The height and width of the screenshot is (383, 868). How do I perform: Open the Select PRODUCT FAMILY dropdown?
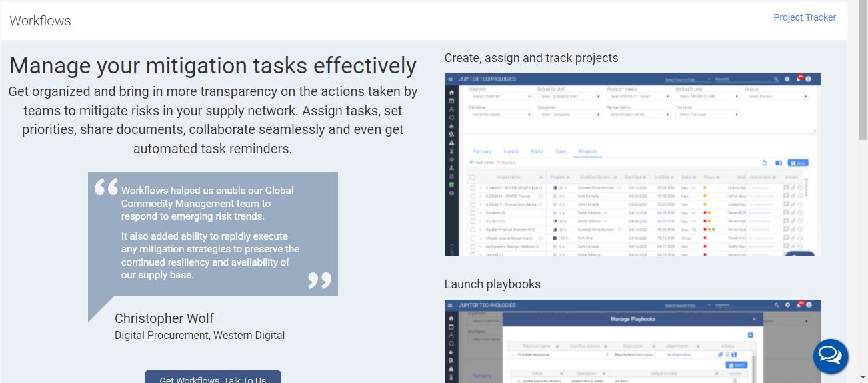click(639, 97)
